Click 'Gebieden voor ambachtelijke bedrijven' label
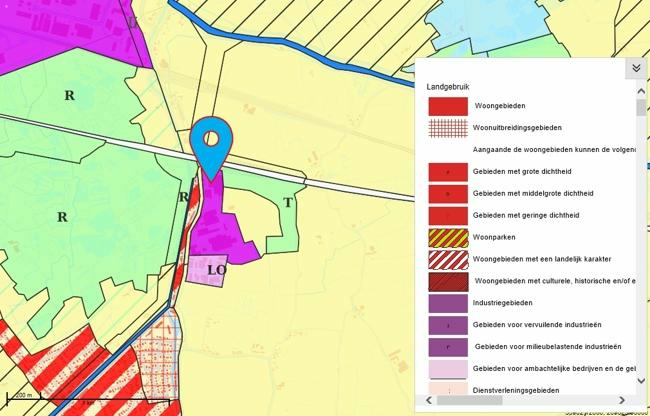 [x=554, y=369]
